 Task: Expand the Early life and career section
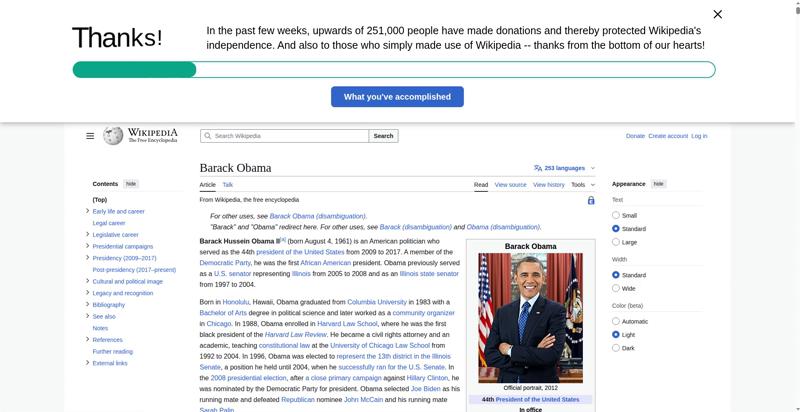pos(88,211)
